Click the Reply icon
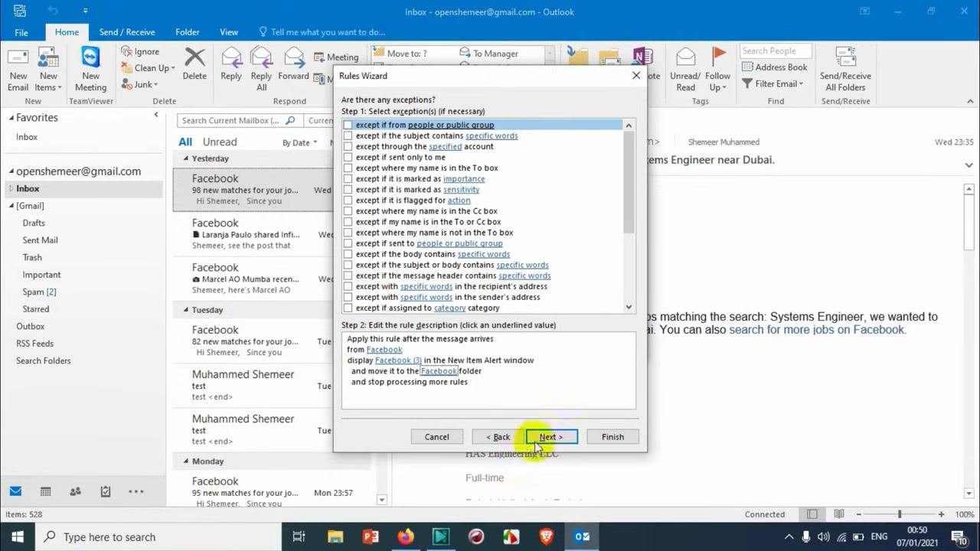980x551 pixels. [x=231, y=58]
